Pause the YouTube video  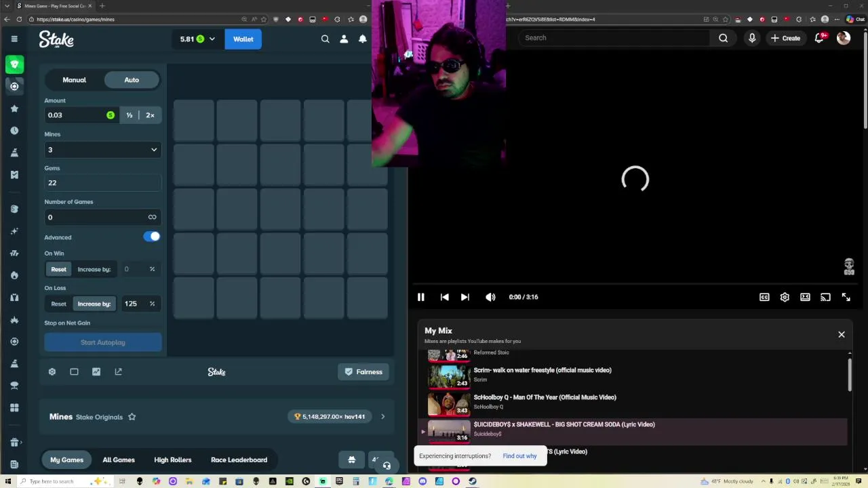click(x=420, y=297)
